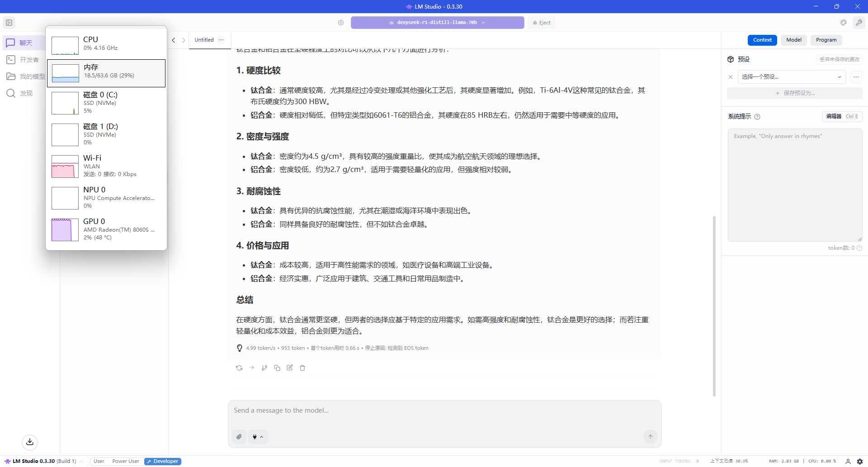868x467 pixels.
Task: Open the theme palette icon
Action: click(844, 23)
